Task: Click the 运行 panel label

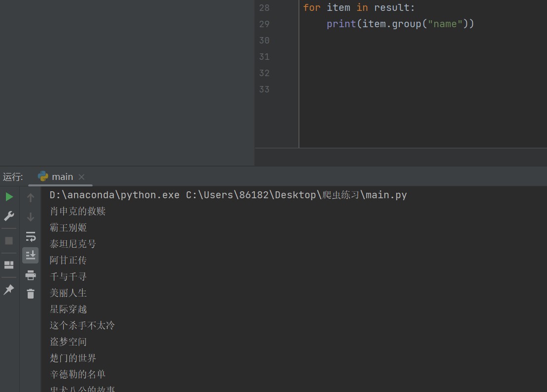Action: pos(13,176)
